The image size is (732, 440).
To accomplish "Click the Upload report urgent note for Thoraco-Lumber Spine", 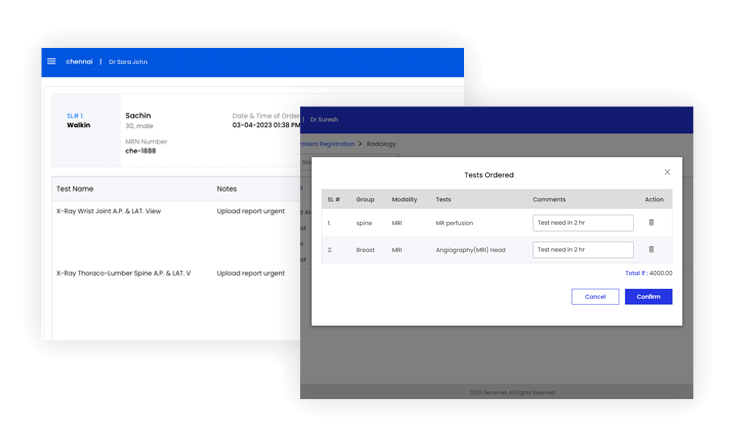I will [251, 273].
